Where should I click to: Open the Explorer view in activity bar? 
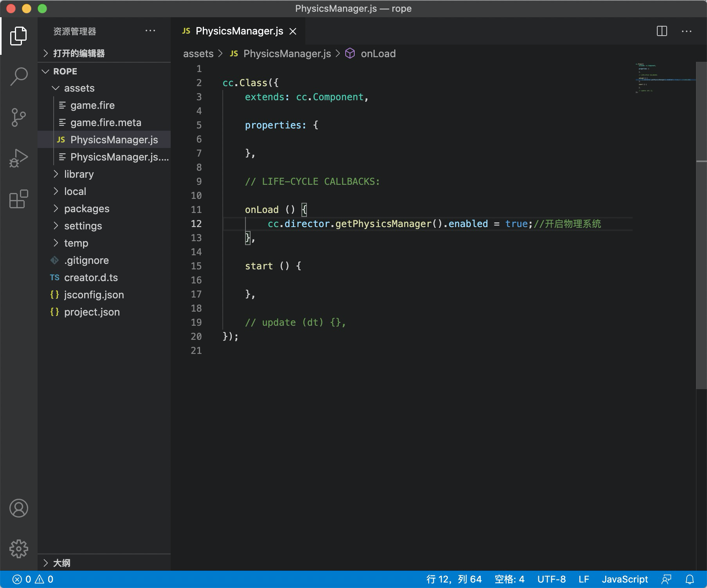18,36
